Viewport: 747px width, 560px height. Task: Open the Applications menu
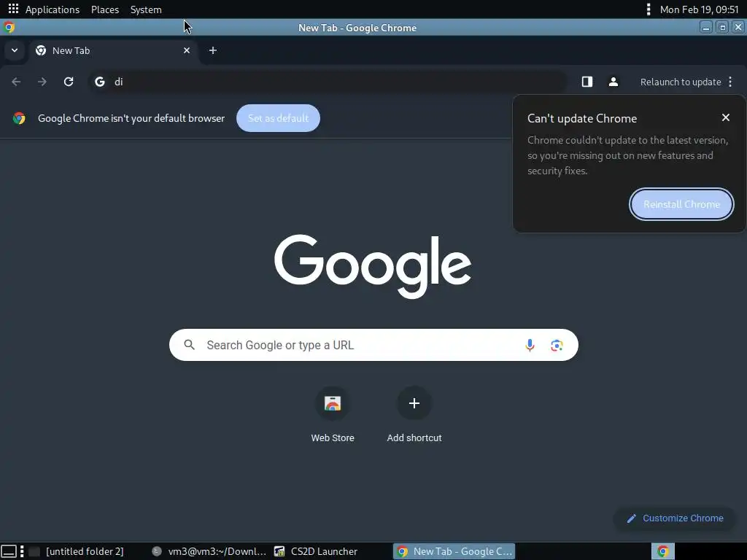tap(53, 9)
